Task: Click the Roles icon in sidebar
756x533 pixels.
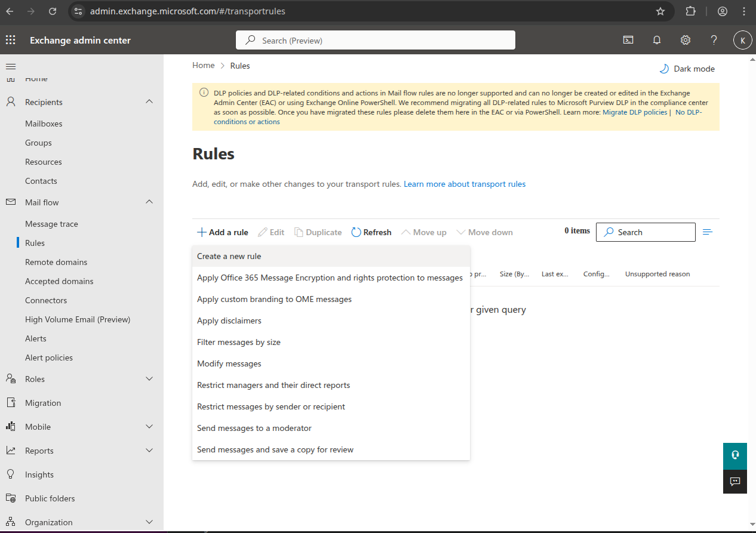Action: tap(11, 379)
